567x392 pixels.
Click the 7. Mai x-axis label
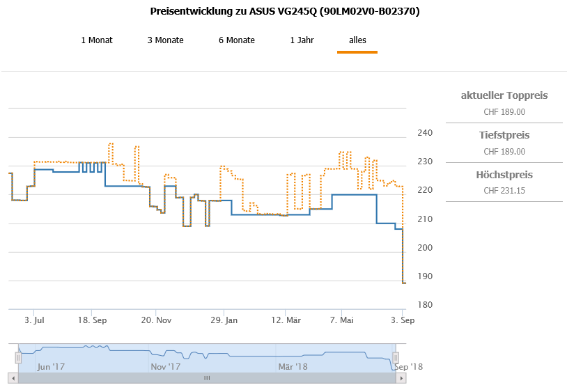point(341,320)
